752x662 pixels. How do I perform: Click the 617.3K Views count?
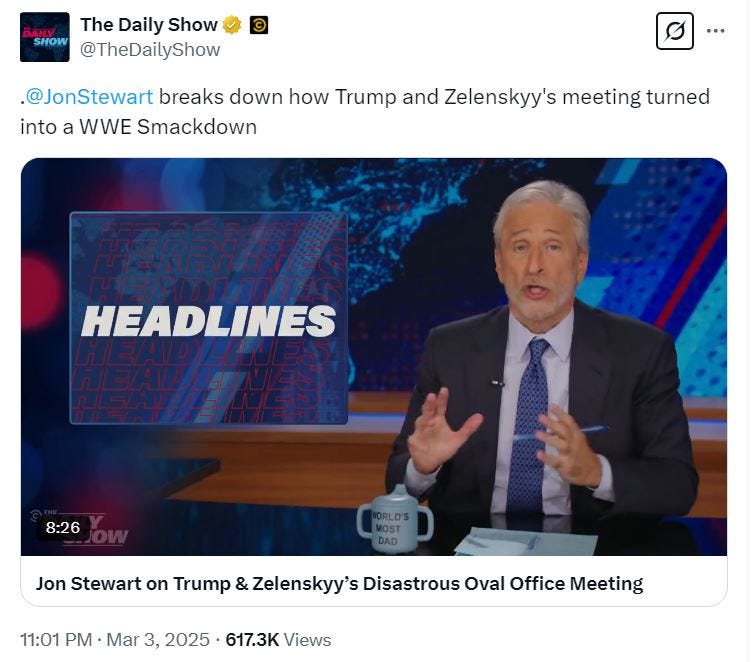278,640
